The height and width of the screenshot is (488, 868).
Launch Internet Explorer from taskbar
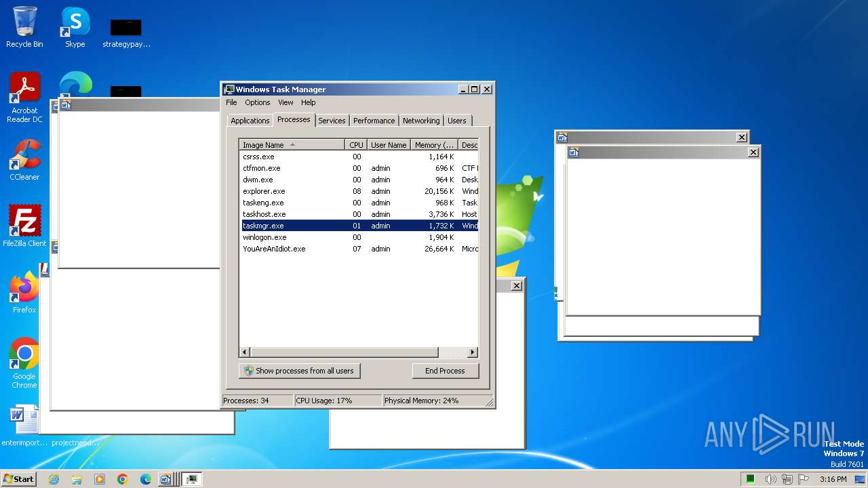click(x=54, y=479)
